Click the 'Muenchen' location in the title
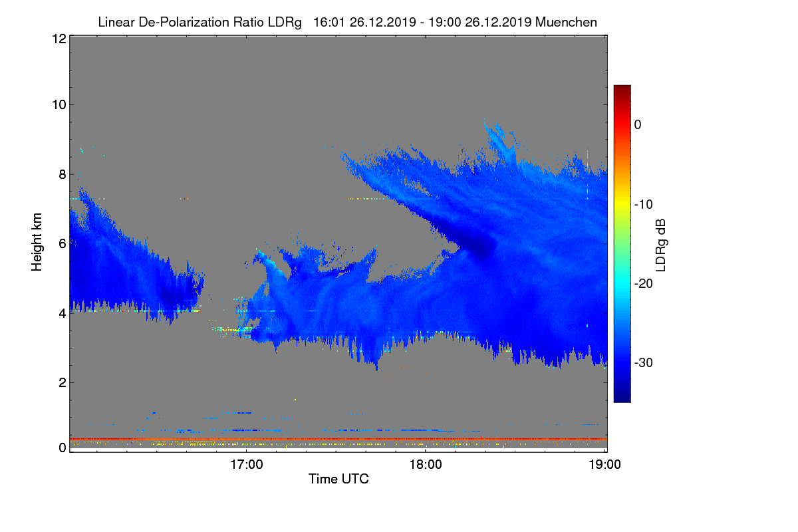Image resolution: width=798 pixels, height=532 pixels. [x=566, y=22]
